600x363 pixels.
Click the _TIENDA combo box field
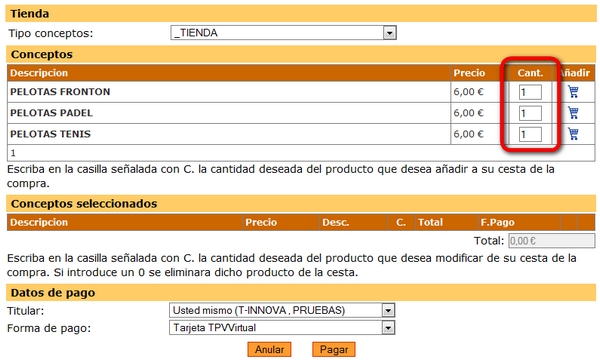283,33
